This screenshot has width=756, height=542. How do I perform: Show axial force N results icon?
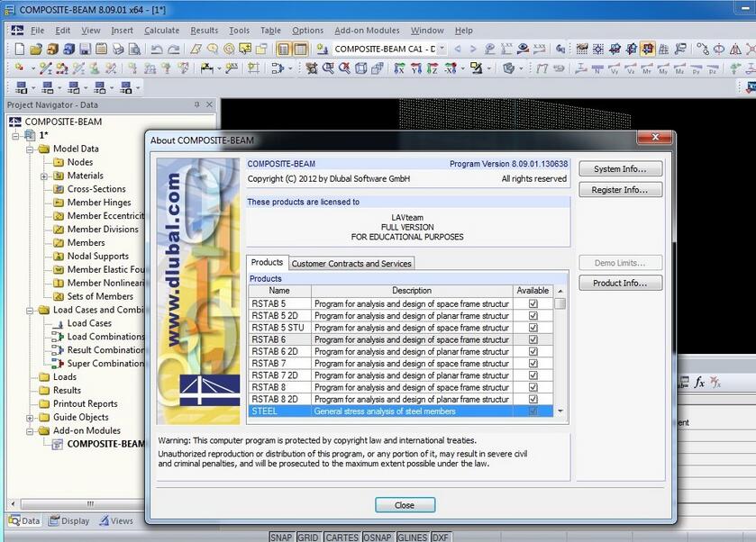pos(597,68)
